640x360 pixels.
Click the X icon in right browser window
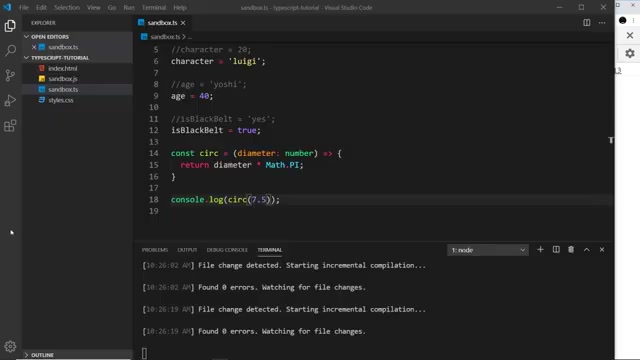630,36
